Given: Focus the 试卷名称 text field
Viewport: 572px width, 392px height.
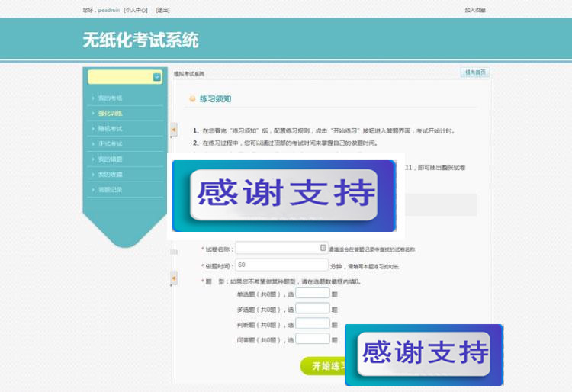Looking at the screenshot, I should click(277, 248).
